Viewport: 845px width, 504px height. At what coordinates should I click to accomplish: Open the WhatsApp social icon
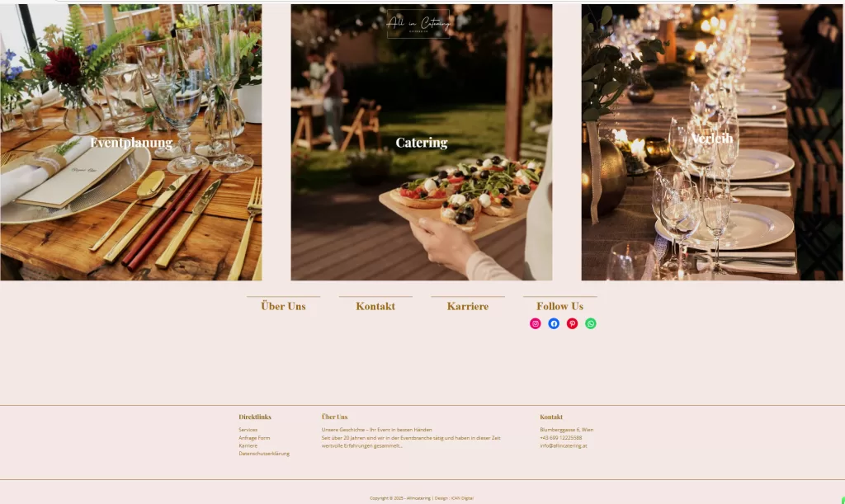click(x=591, y=323)
